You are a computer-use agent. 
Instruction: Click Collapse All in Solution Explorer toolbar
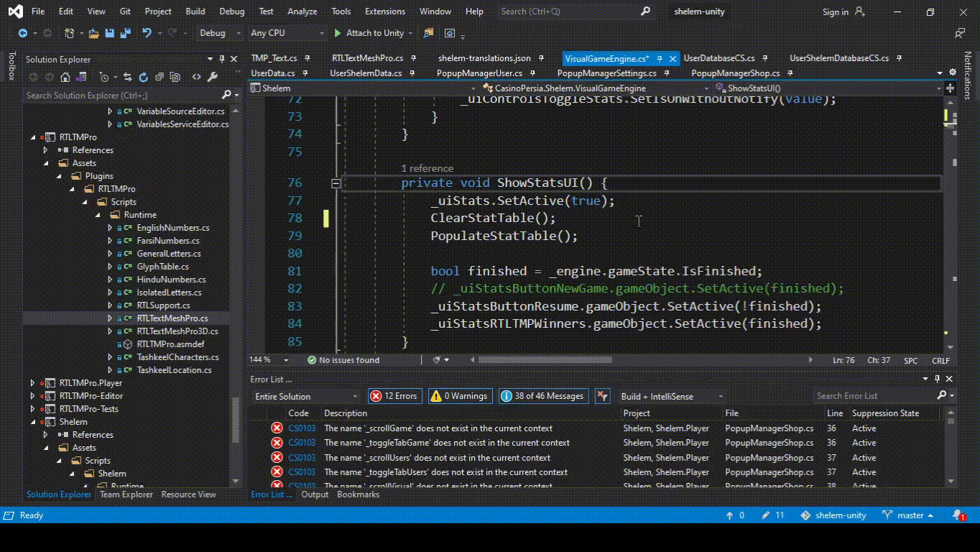[x=159, y=77]
